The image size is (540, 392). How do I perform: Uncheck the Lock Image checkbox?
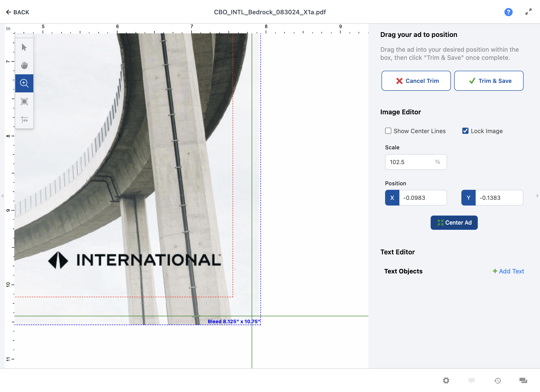[465, 131]
